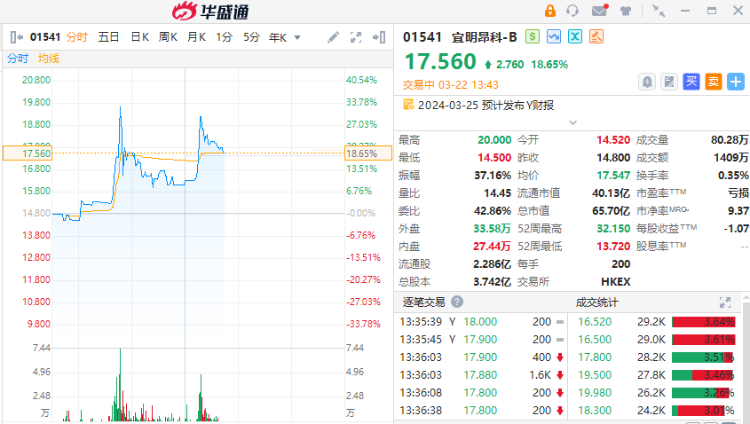Screen dimensions: 750x424
Task: Open the notes memo icon
Action: coord(669,82)
